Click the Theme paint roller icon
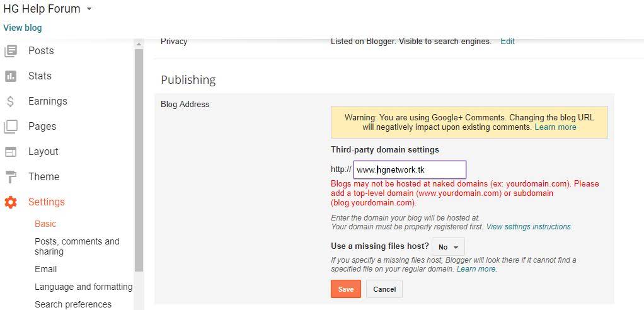Viewport: 644px width, 310px height. pos(11,177)
